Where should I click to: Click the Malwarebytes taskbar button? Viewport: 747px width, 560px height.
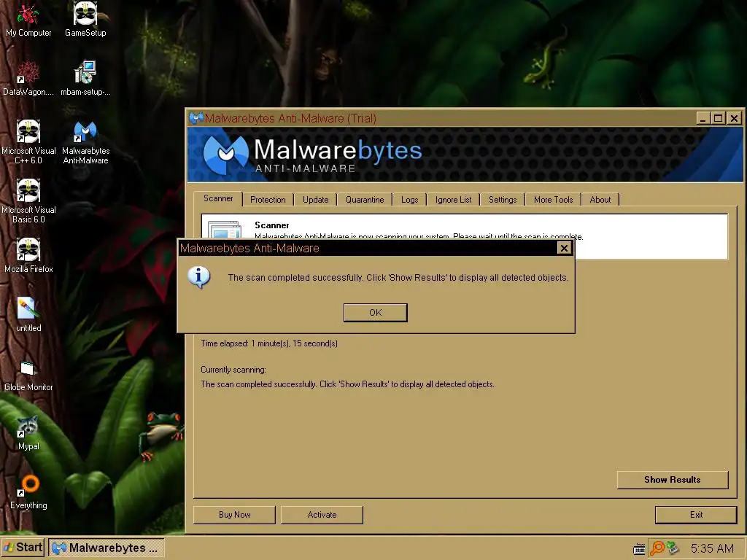point(107,548)
